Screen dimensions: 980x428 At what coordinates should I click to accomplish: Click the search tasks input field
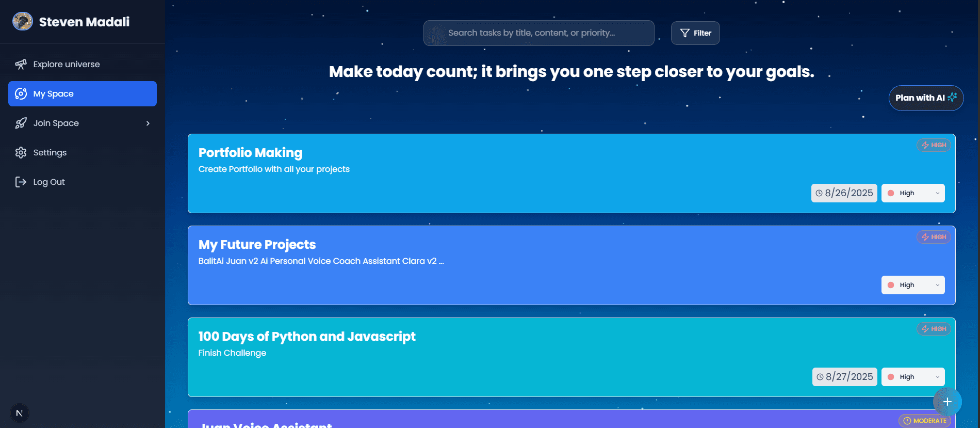pyautogui.click(x=538, y=33)
